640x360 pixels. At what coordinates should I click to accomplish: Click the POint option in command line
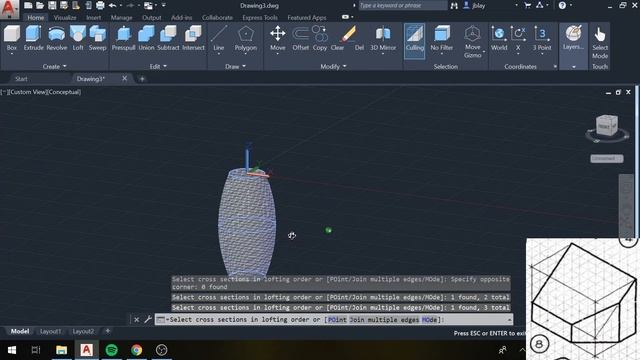coord(337,320)
